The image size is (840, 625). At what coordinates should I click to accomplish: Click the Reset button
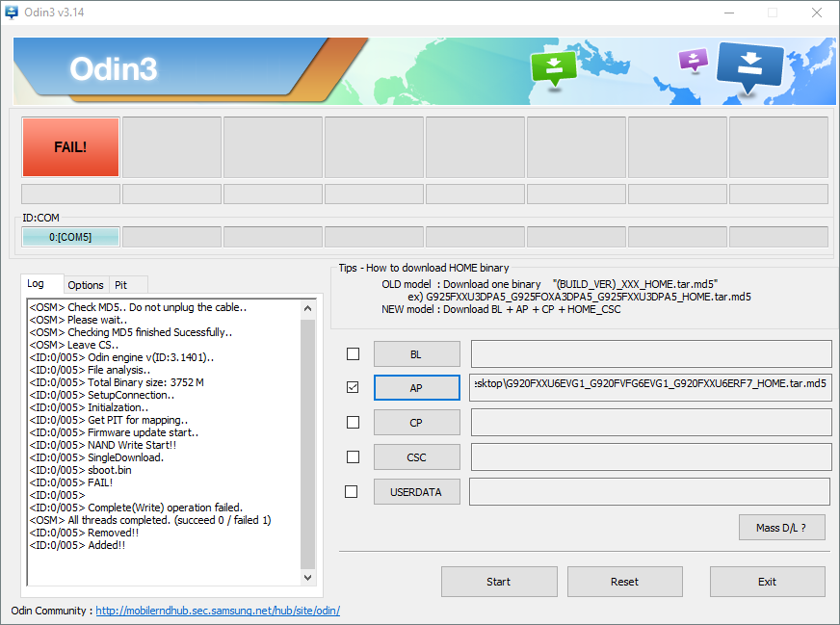pos(624,582)
